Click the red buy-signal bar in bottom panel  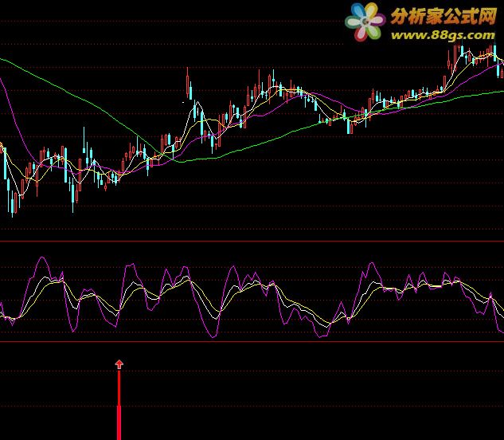[119, 405]
